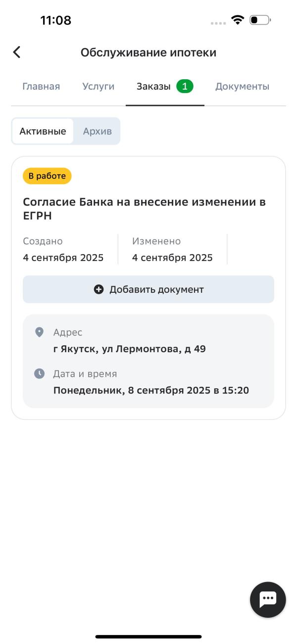Tap the В работе status chip
The width and height of the screenshot is (297, 644).
pyautogui.click(x=47, y=175)
